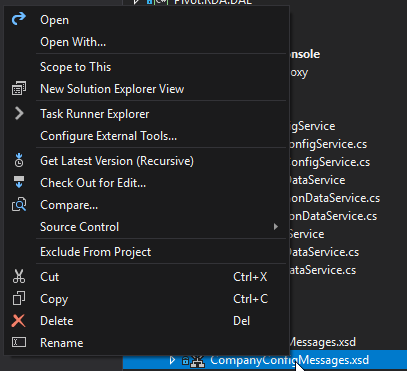Click the Get Latest Version clock icon

pos(19,160)
